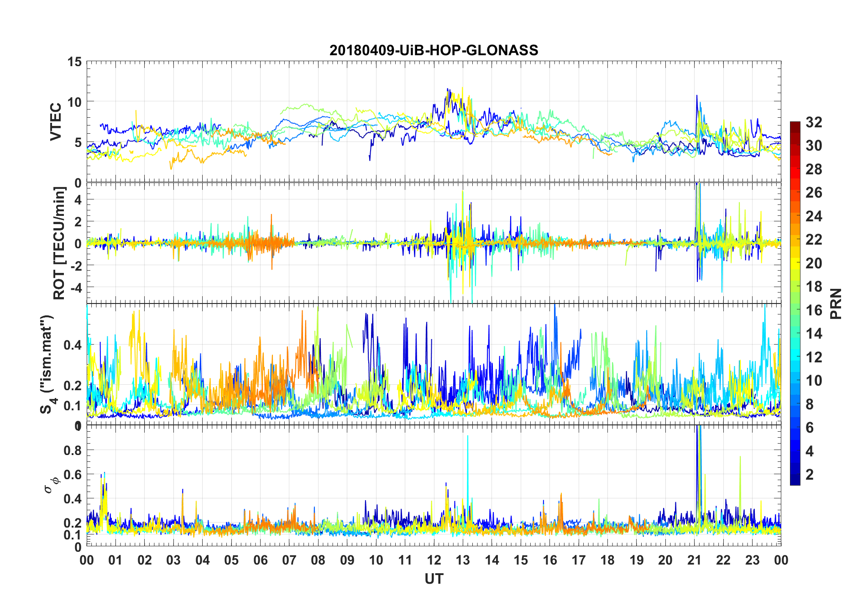The height and width of the screenshot is (607, 868).
Task: Select the 4 tick on the ROT axis
Action: (78, 199)
